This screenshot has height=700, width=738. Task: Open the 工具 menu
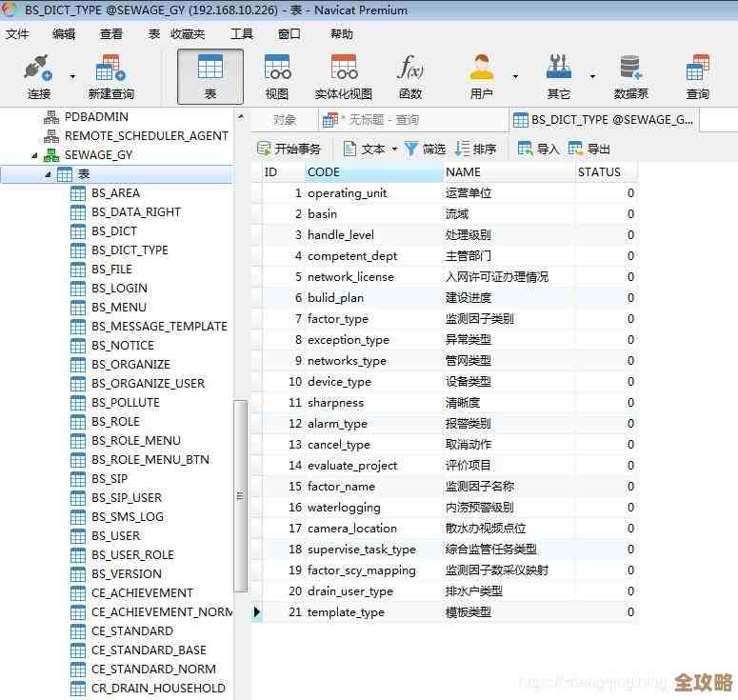[x=242, y=34]
